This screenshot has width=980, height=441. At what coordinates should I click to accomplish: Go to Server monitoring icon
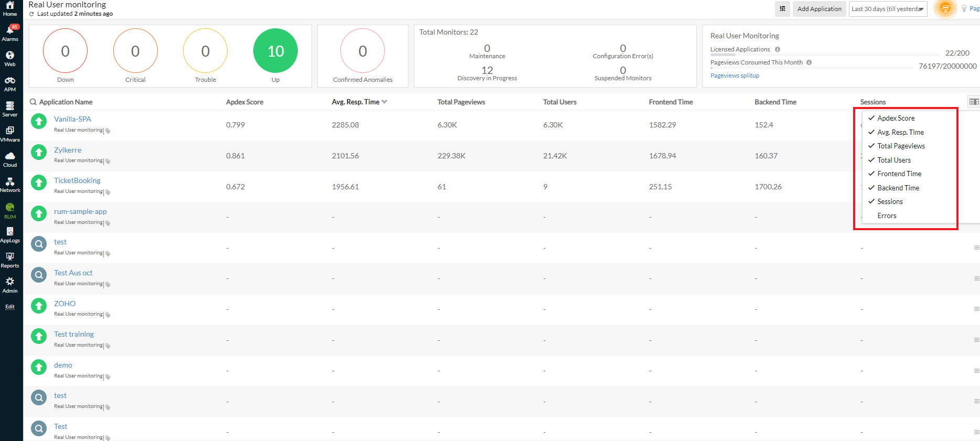[x=10, y=108]
